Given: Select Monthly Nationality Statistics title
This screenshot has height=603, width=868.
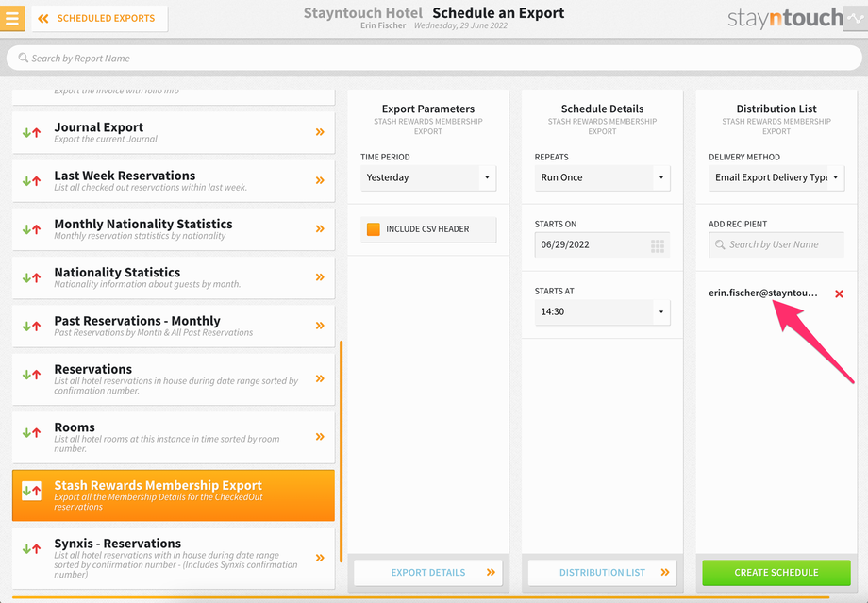Looking at the screenshot, I should [x=143, y=224].
